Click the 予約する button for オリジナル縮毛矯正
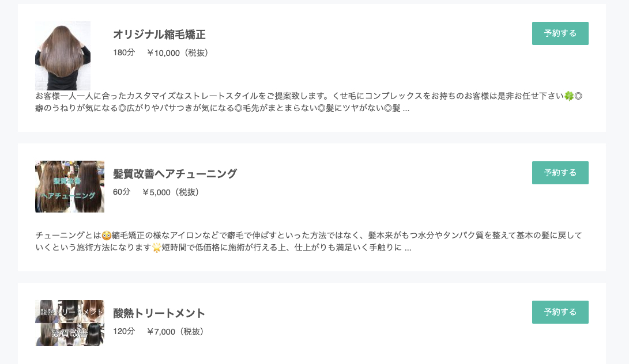 [x=560, y=33]
